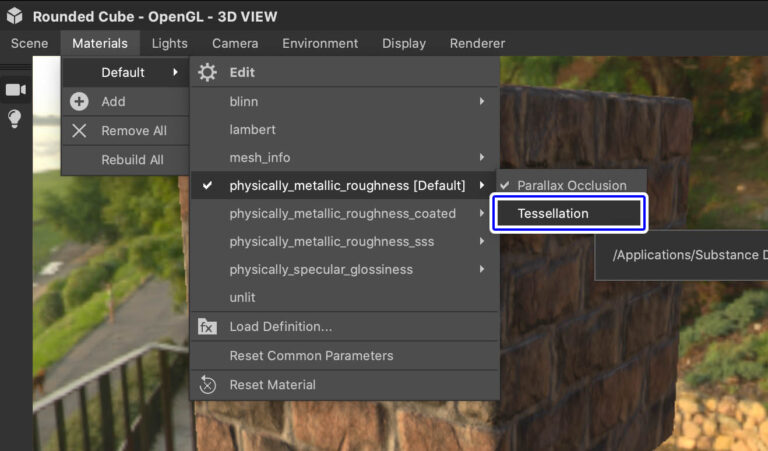Click the plus icon next to Add
The width and height of the screenshot is (768, 451).
[80, 102]
